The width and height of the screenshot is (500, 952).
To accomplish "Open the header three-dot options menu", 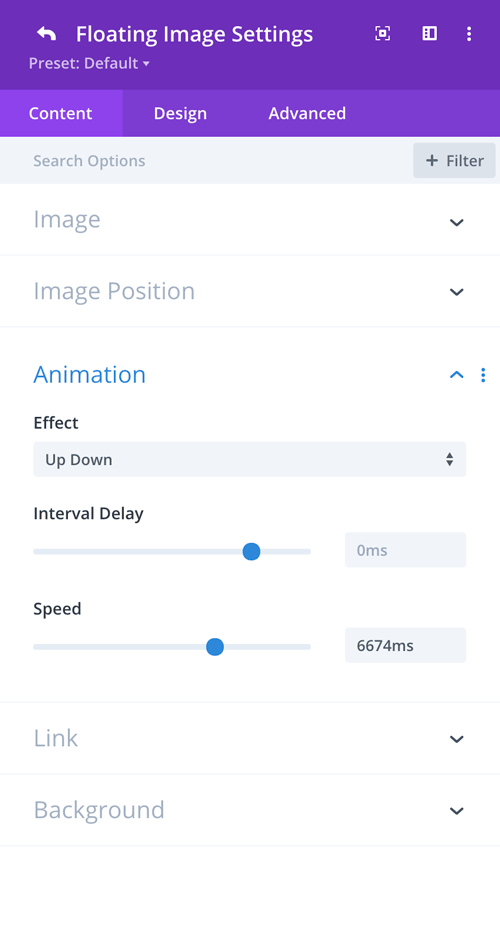I will pyautogui.click(x=469, y=33).
